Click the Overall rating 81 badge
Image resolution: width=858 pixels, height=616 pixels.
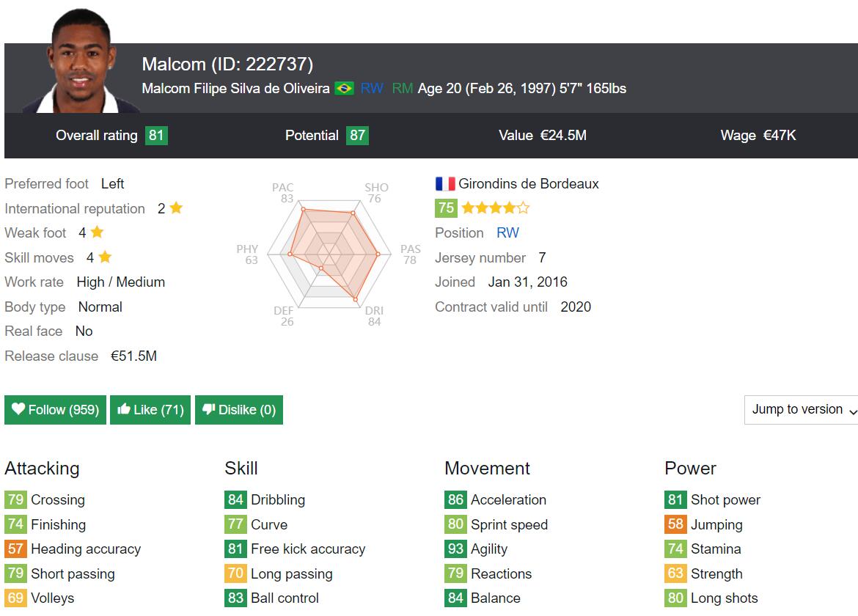155,136
